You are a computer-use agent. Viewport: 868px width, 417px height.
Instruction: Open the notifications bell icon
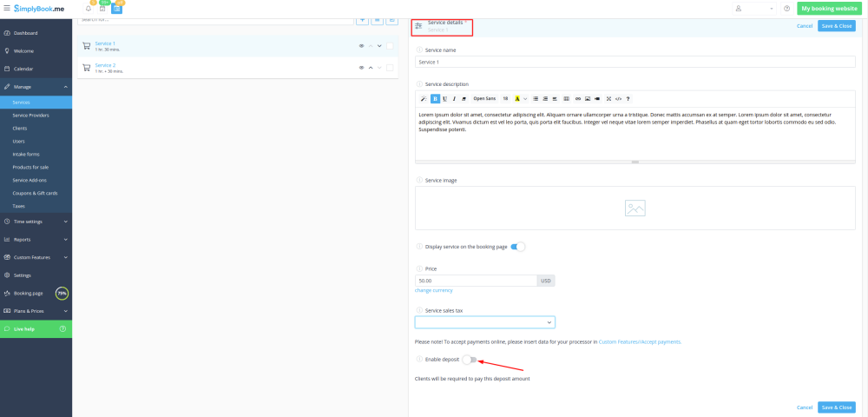[89, 9]
